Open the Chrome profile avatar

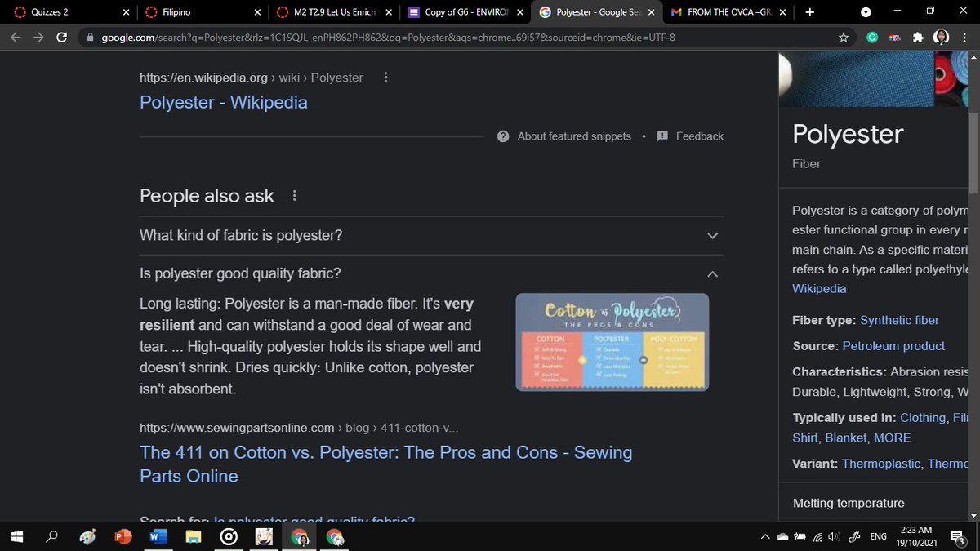pos(941,38)
